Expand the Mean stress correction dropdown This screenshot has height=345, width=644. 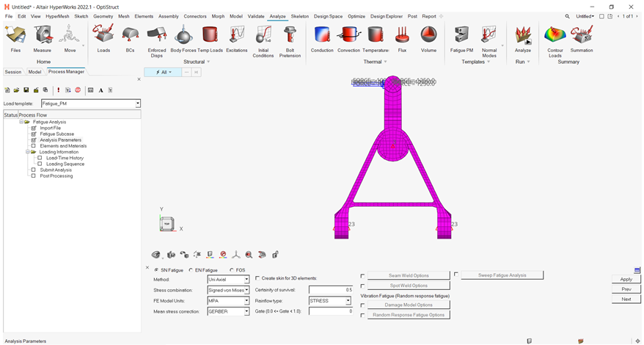click(246, 311)
